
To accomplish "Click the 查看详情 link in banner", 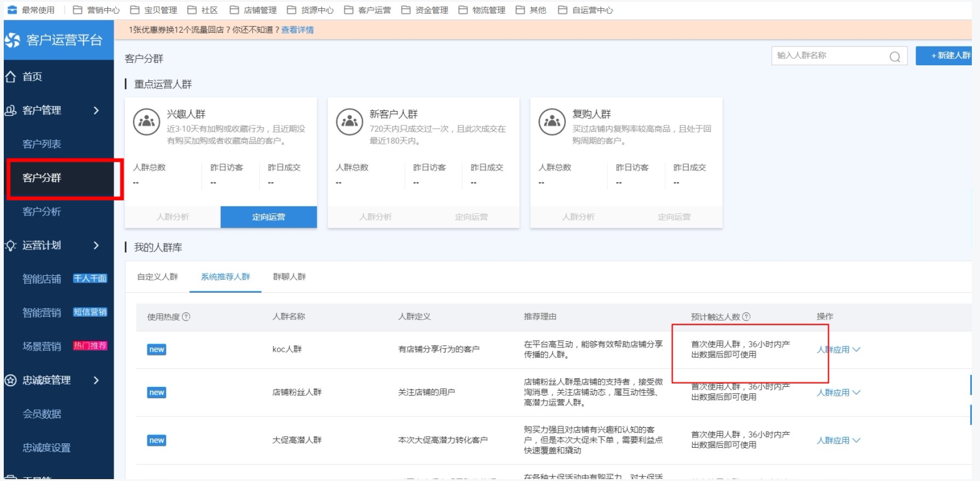I will pyautogui.click(x=297, y=29).
